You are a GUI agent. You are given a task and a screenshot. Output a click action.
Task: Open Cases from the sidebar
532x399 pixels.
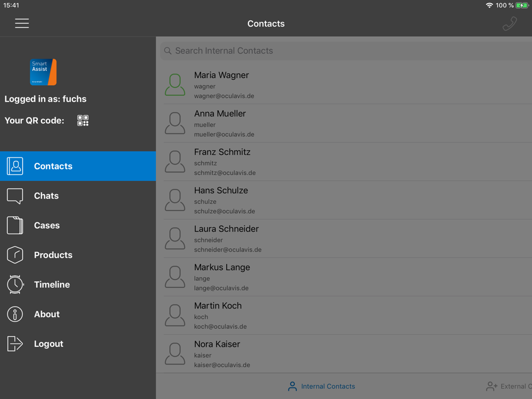(78, 225)
